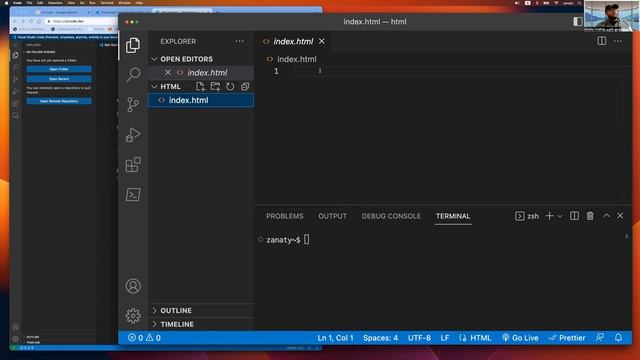640x360 pixels.
Task: Click Open Remote Repository in background browser window
Action: (59, 101)
